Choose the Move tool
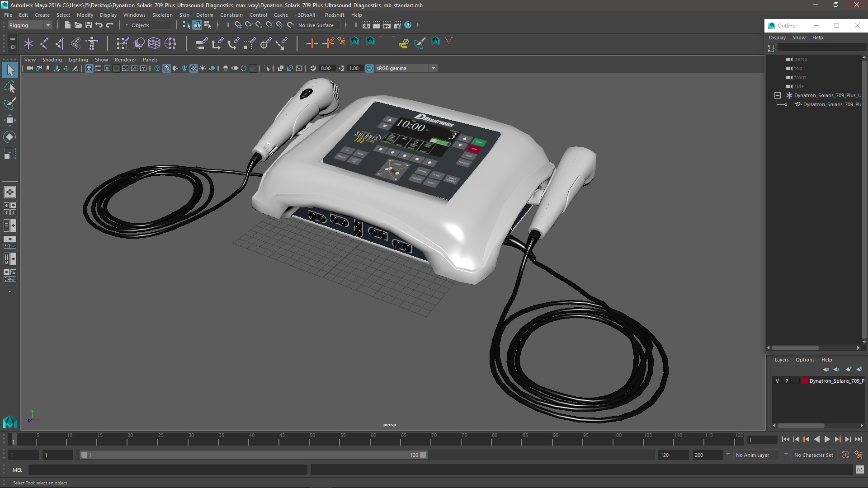 (10, 120)
